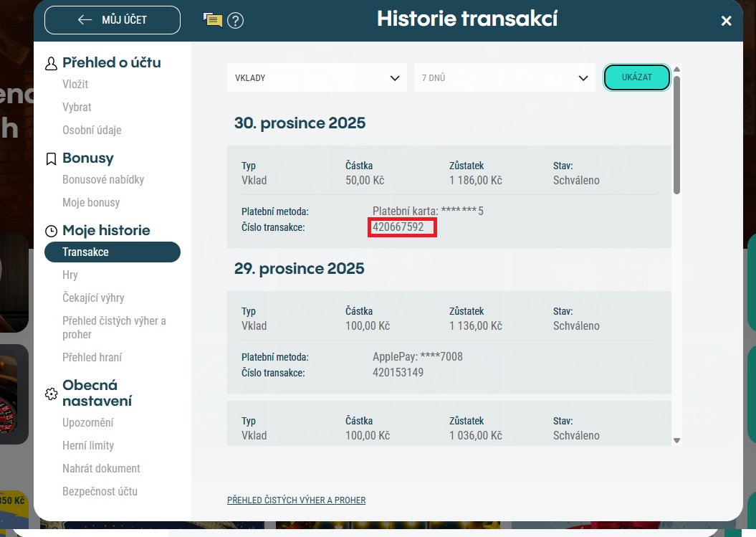Go back with MŮJ ÚČET button
The width and height of the screenshot is (756, 537).
tap(113, 20)
